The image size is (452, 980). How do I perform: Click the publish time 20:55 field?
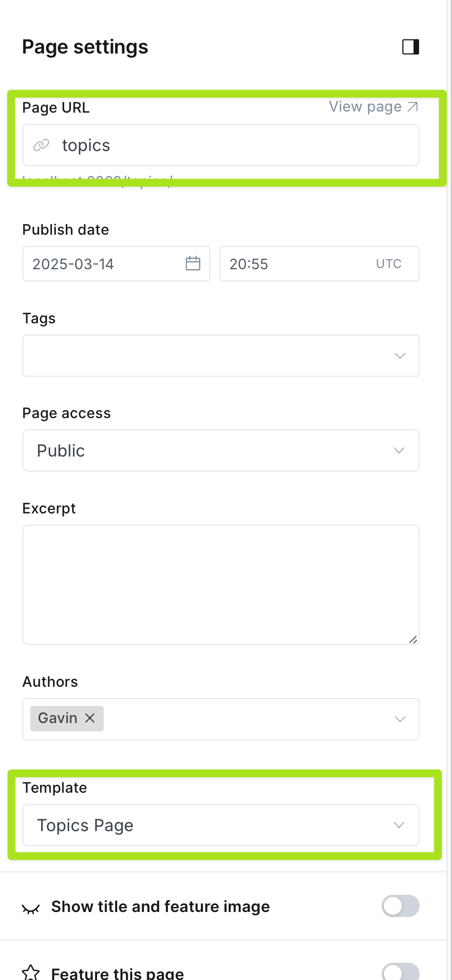tap(296, 264)
